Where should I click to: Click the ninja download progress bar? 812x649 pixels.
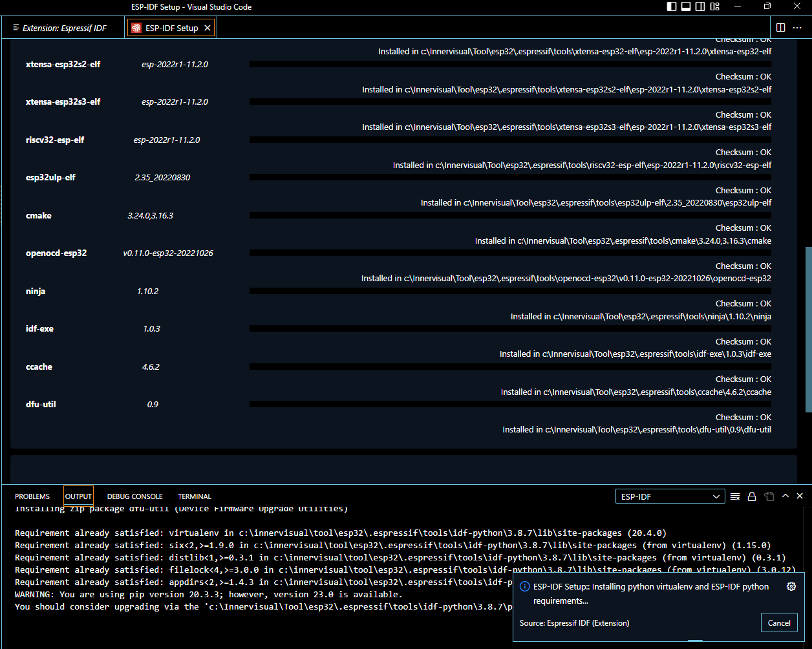click(510, 291)
